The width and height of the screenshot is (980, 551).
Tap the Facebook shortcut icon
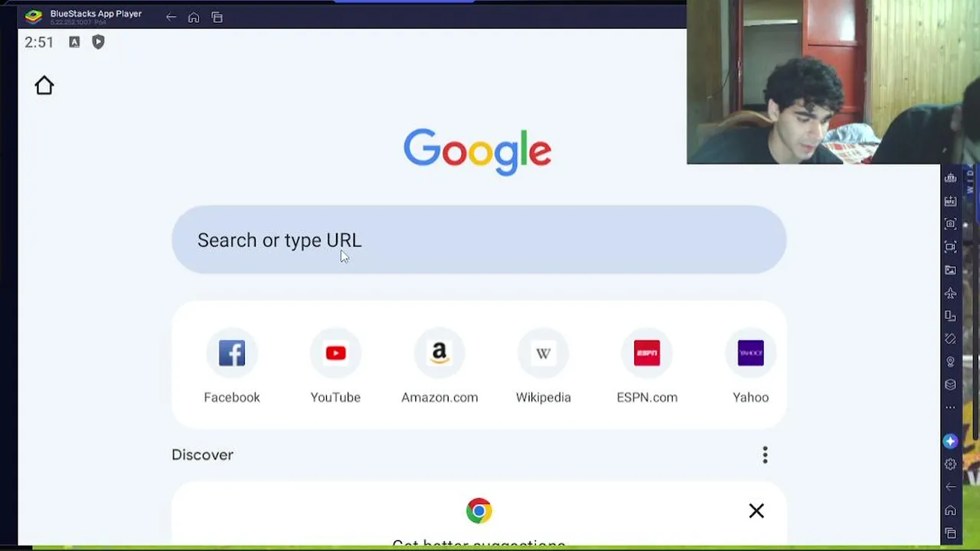click(232, 353)
